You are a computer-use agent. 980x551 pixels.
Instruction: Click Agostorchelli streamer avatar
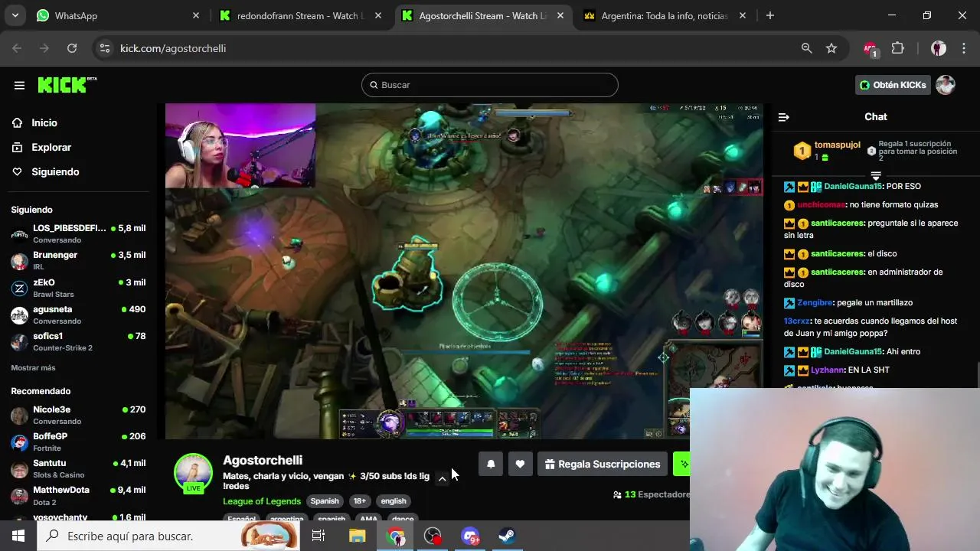coord(193,471)
